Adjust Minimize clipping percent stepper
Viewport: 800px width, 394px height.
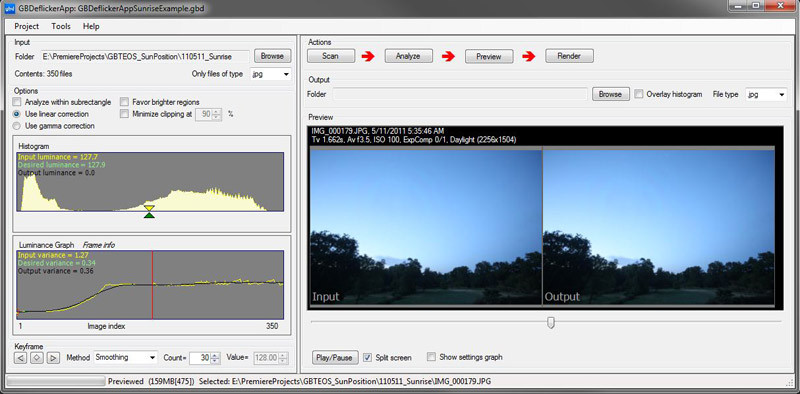pos(217,114)
